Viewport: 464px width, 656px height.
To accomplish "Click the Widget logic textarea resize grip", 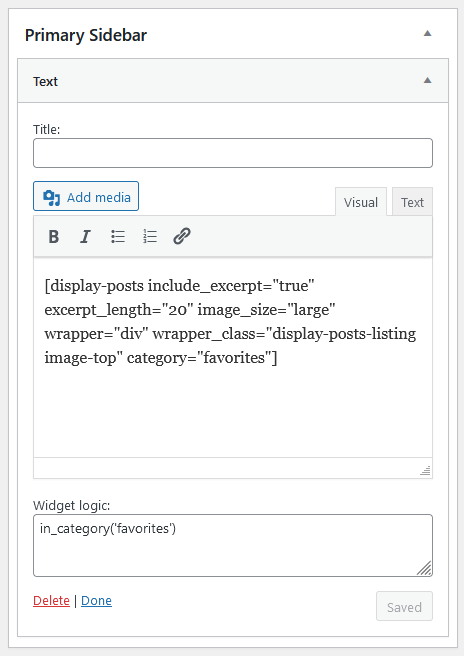I will click(x=424, y=568).
